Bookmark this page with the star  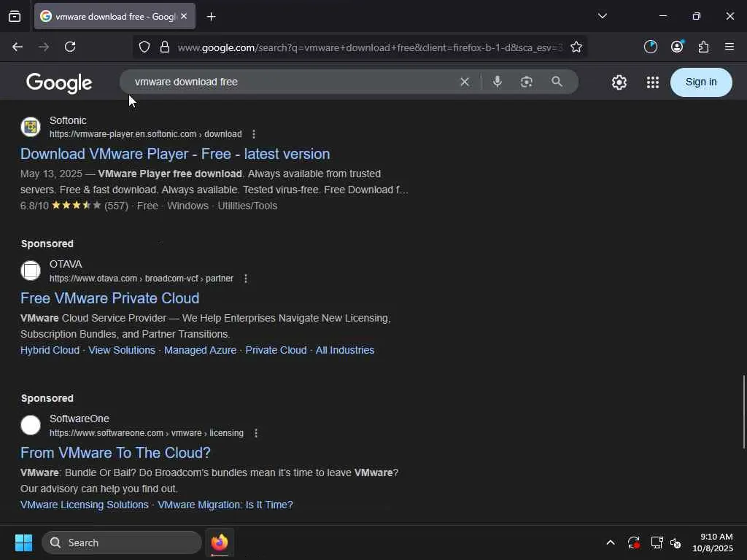click(576, 47)
